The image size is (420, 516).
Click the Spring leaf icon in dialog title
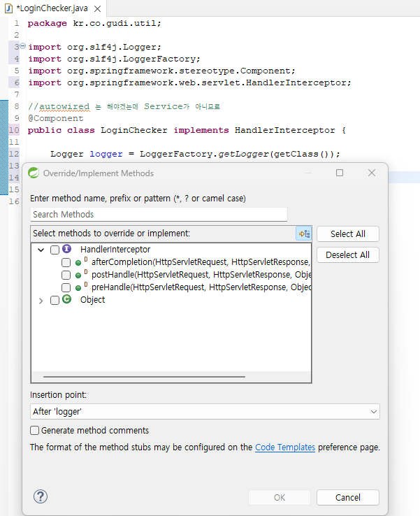34,173
